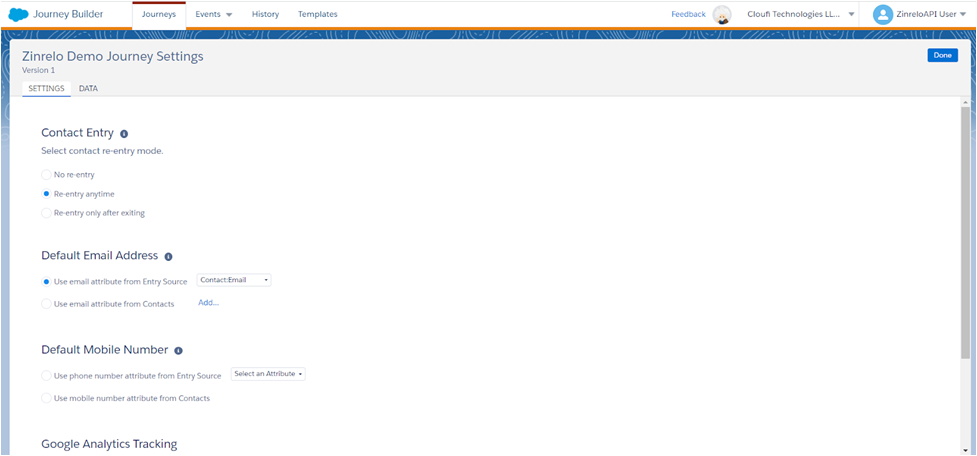
Task: Click Zinrelo Demo Journey Settings title
Action: click(113, 56)
